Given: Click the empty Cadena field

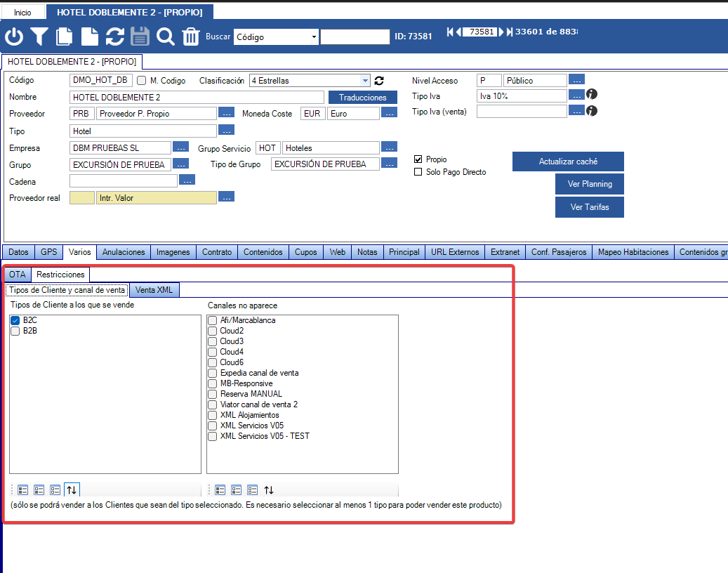Looking at the screenshot, I should (123, 180).
